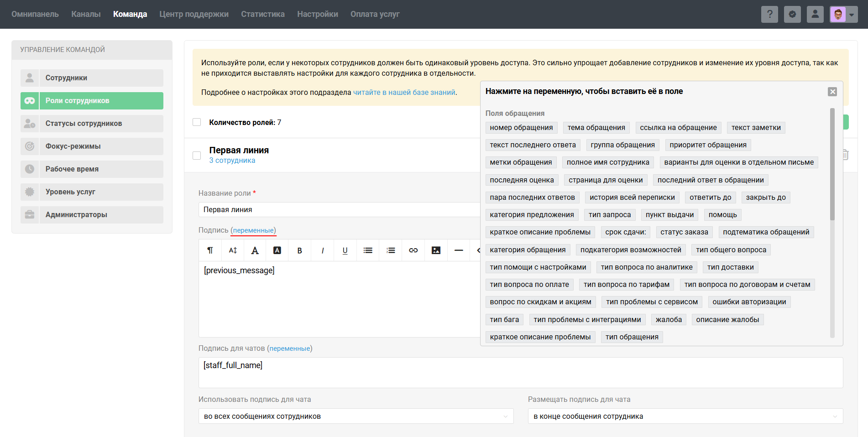This screenshot has height=437, width=868.
Task: Expand the 'во всех сообщениях сотрудников' dropdown
Action: [x=356, y=416]
